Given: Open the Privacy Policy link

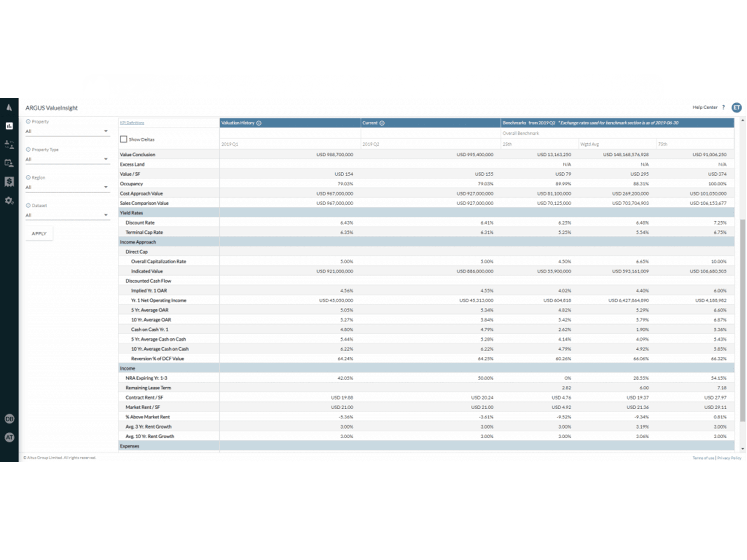Looking at the screenshot, I should point(729,458).
